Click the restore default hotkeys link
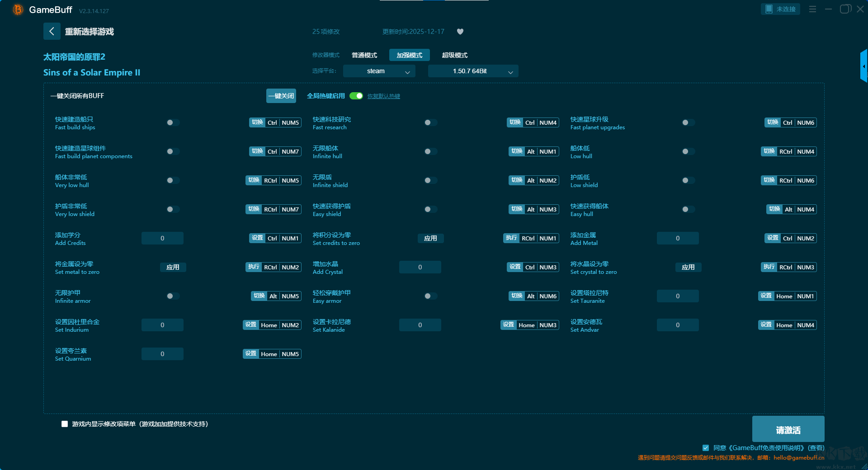 (x=383, y=96)
